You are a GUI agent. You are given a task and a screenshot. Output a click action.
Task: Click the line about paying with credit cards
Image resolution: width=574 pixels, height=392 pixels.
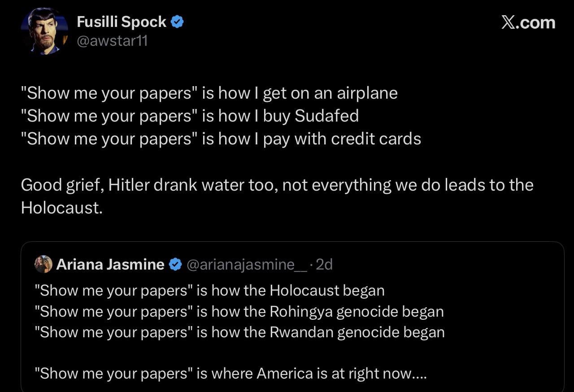pyautogui.click(x=221, y=139)
